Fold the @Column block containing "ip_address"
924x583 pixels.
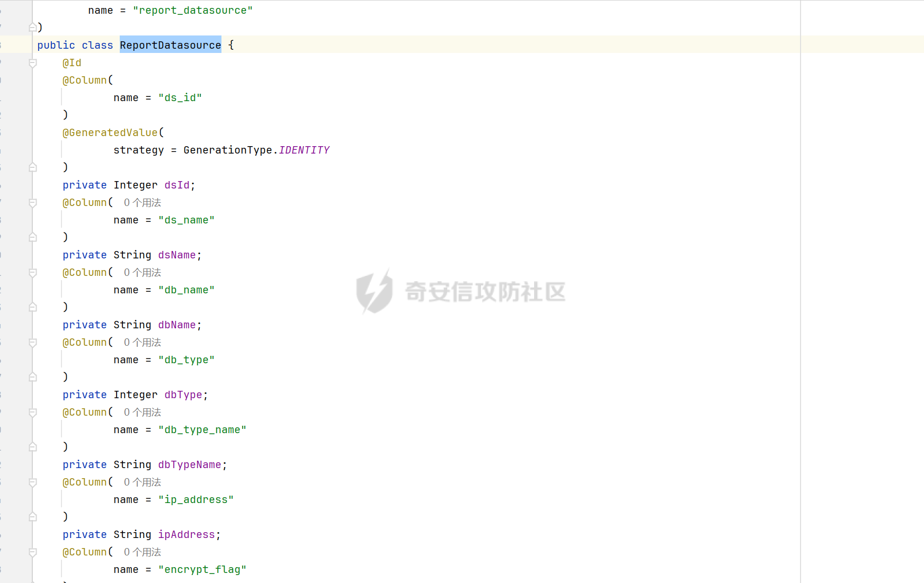coord(33,482)
